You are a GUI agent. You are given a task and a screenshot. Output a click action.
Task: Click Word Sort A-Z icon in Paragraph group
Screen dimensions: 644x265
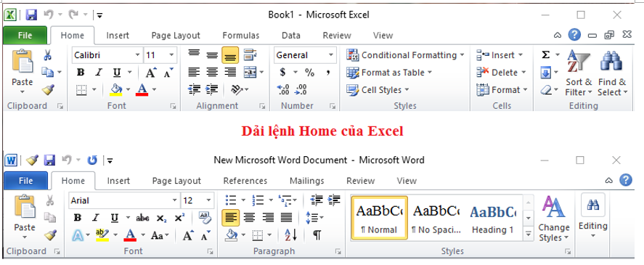291,235
